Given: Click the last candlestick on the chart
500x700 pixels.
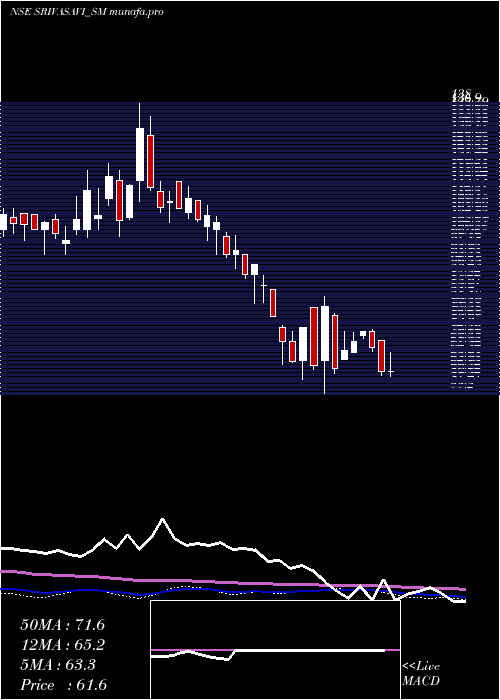Looking at the screenshot, I should [391, 365].
